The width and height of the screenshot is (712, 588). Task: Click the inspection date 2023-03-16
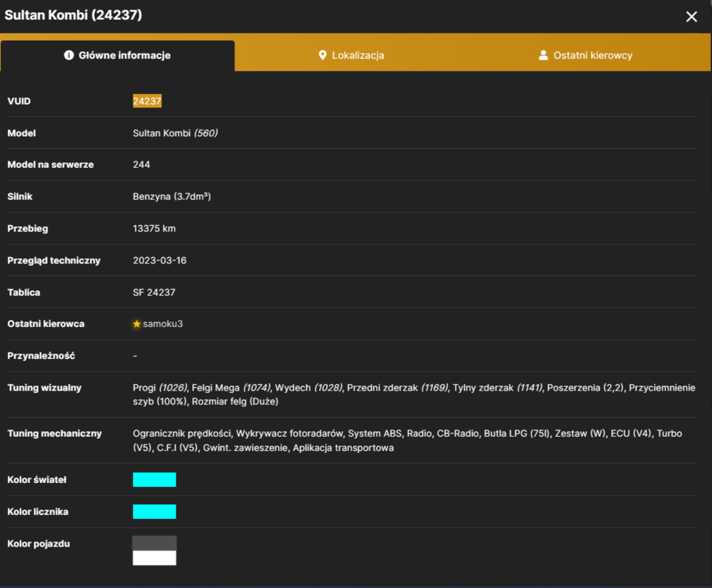click(x=159, y=260)
